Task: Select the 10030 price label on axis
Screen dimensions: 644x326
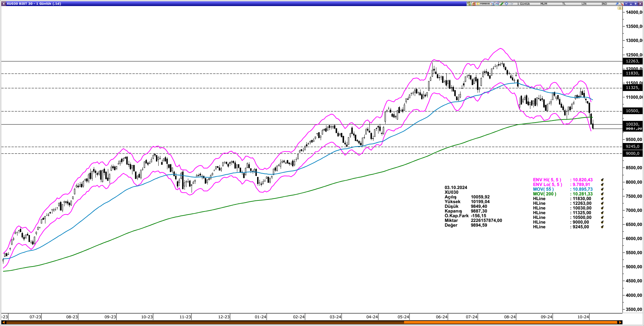Action: pyautogui.click(x=633, y=124)
